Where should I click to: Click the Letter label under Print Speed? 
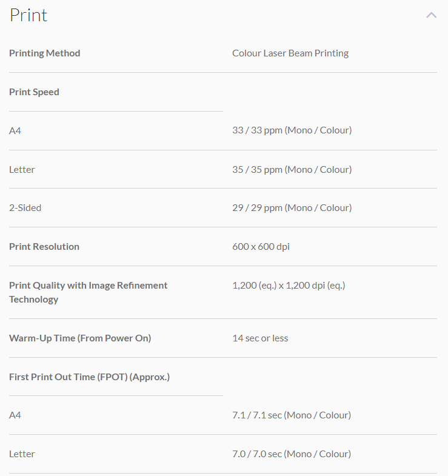pyautogui.click(x=22, y=169)
